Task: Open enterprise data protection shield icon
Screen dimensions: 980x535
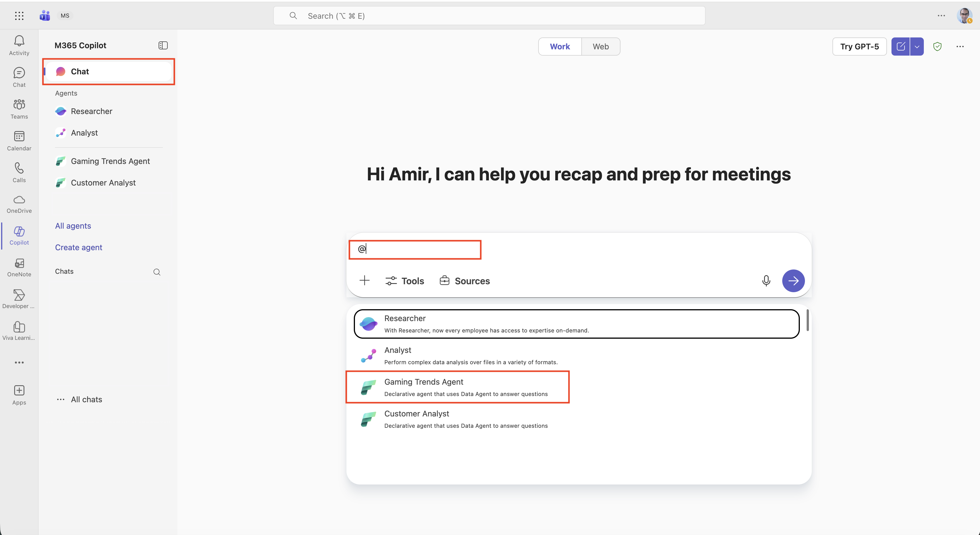Action: (937, 47)
